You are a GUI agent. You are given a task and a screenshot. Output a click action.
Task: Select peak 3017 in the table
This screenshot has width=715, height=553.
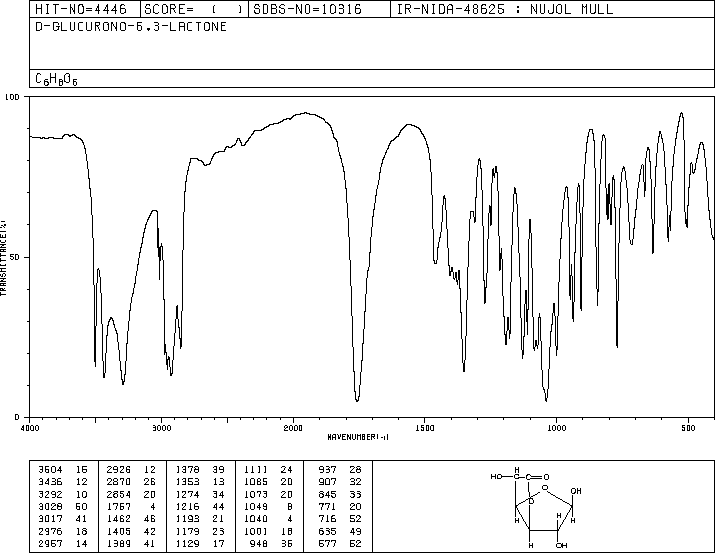click(50, 519)
